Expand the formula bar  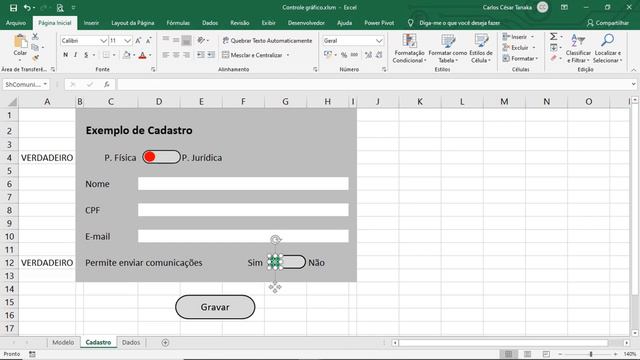[x=633, y=84]
